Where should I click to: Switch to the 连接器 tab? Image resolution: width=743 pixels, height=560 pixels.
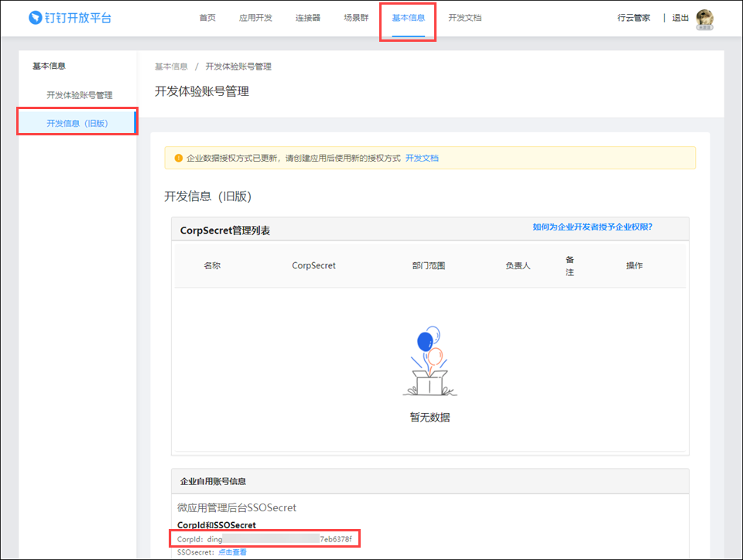(307, 18)
